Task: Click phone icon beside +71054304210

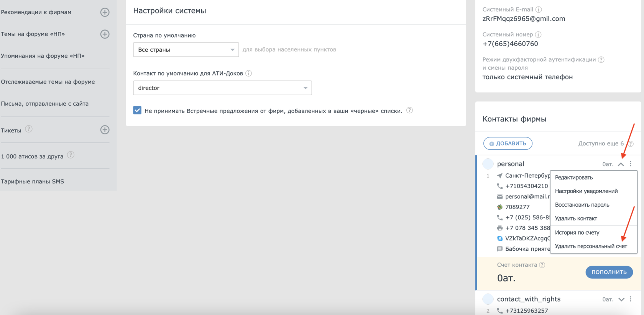Action: 500,186
